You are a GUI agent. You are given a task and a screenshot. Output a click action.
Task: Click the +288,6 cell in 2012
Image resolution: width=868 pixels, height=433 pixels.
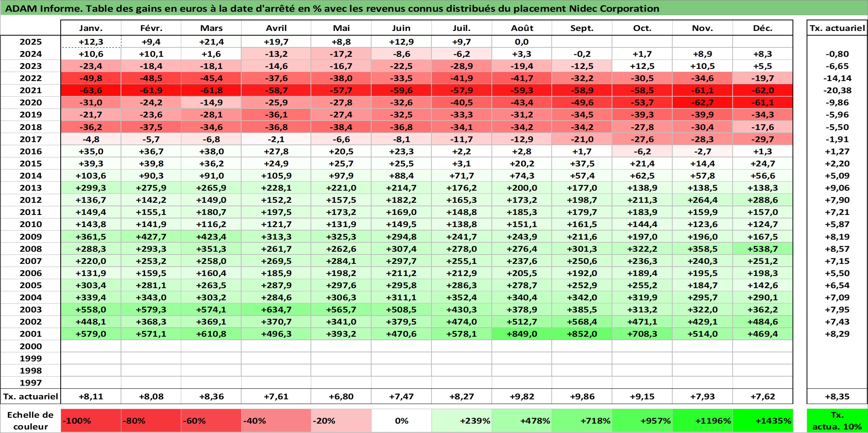pos(763,200)
